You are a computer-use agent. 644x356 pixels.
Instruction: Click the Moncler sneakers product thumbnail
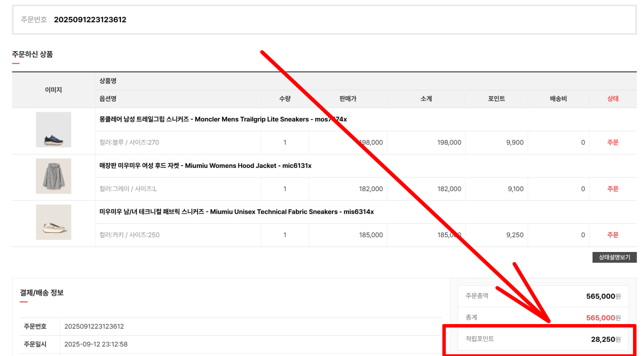[53, 130]
